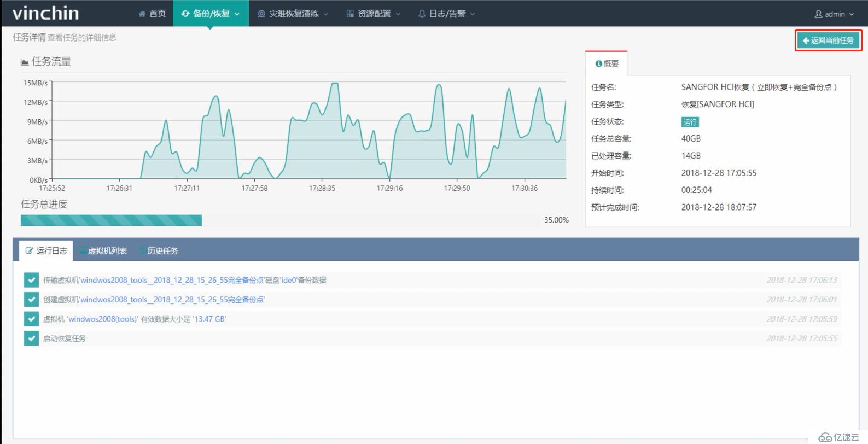Click the arrow icon in 返回当前任务 button

(806, 40)
